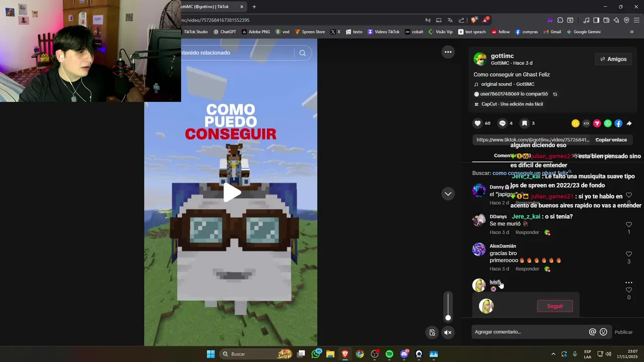The width and height of the screenshot is (644, 362).
Task: Open more share options arrow
Action: 629,123
